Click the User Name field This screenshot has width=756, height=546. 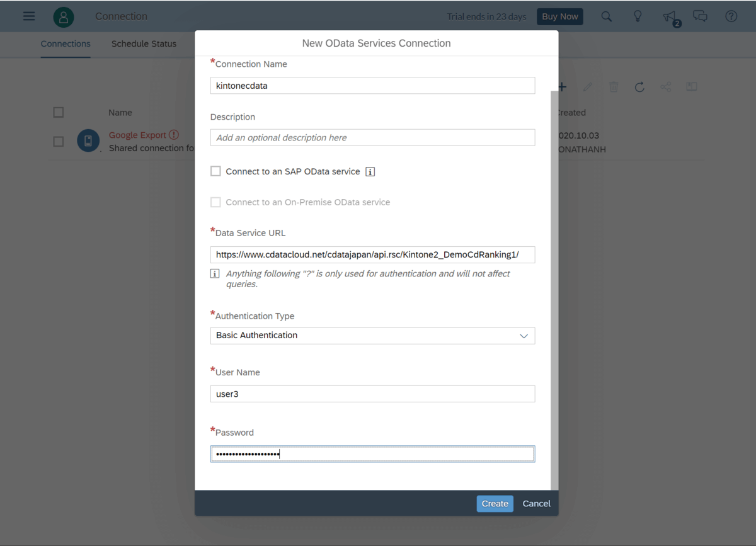(x=372, y=394)
